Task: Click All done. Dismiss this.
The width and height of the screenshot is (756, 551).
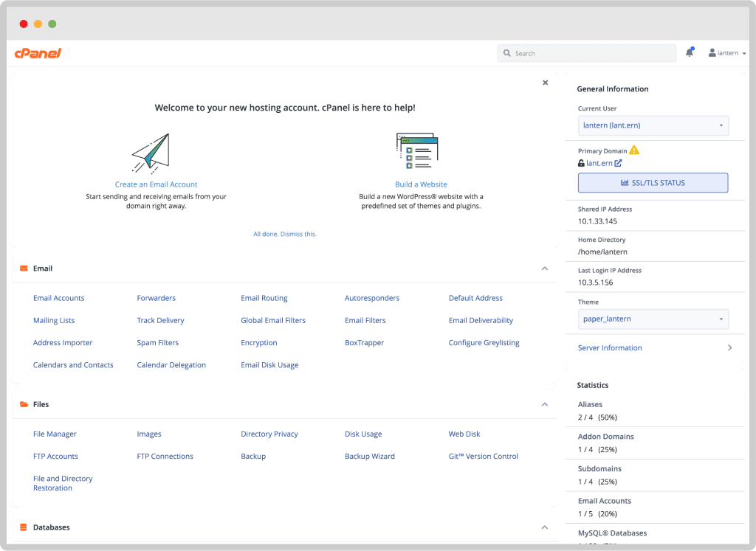Action: [285, 234]
